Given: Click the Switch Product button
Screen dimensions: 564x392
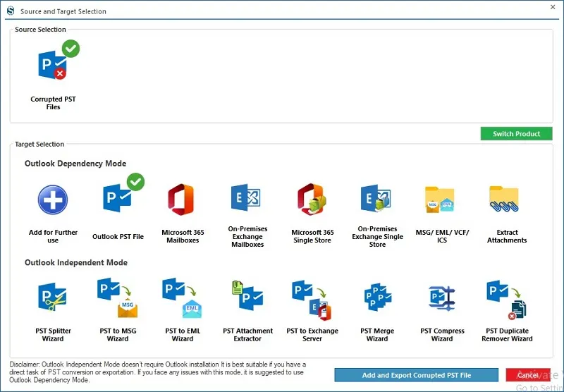Looking at the screenshot, I should click(x=516, y=134).
